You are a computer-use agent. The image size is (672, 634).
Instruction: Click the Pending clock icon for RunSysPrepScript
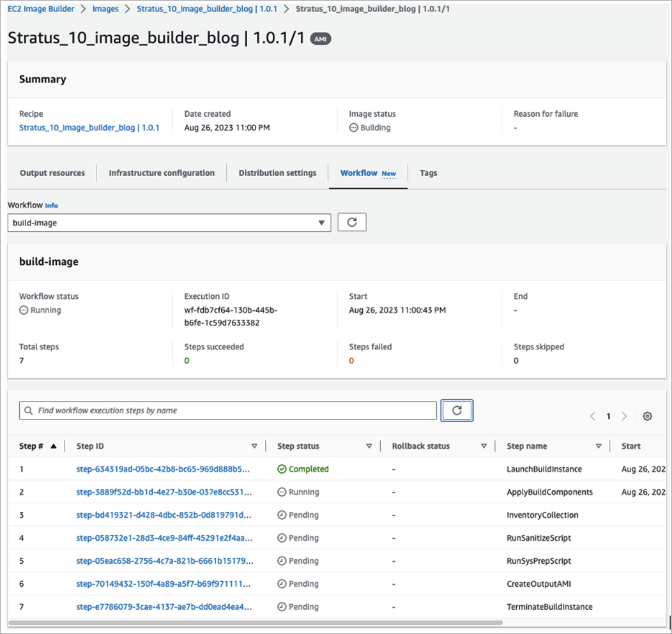pos(282,561)
